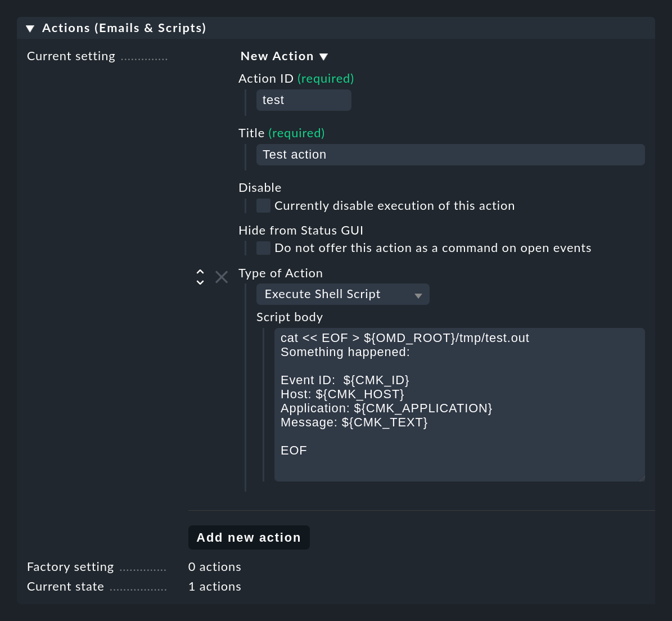Open the Execute Shell Script dropdown
Viewport: 672px width, 621px height.
pos(342,294)
